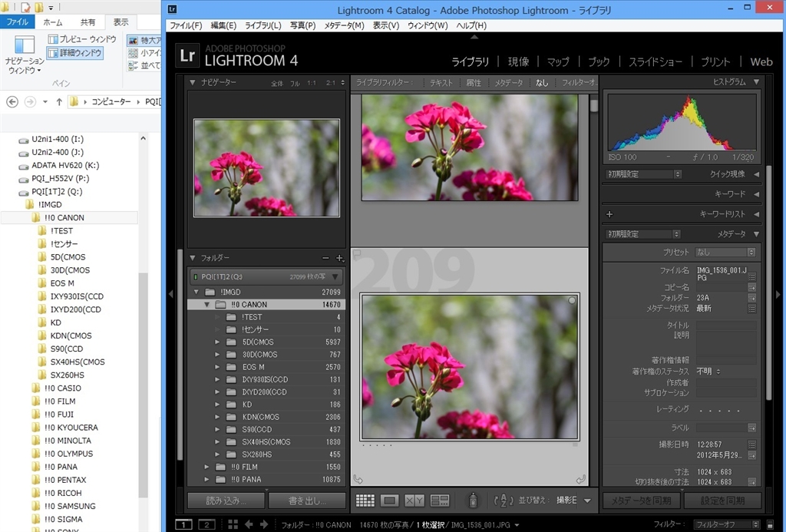Select the !!0 CASIO folder in Explorer
This screenshot has width=786, height=532.
click(63, 388)
